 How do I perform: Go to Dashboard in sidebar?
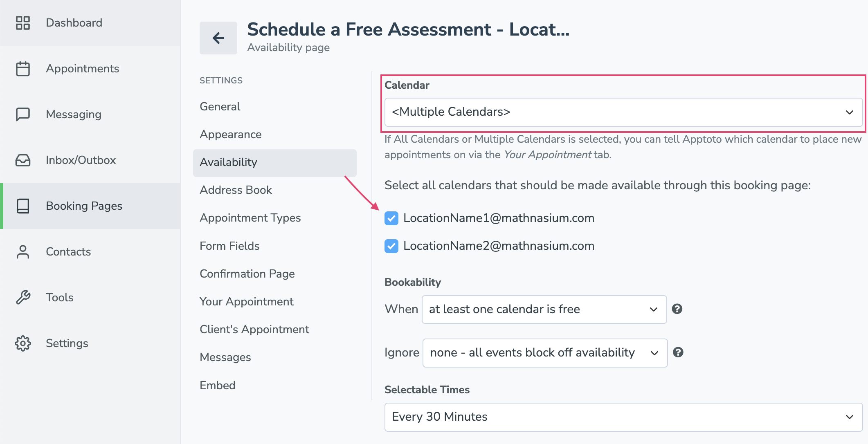point(90,23)
